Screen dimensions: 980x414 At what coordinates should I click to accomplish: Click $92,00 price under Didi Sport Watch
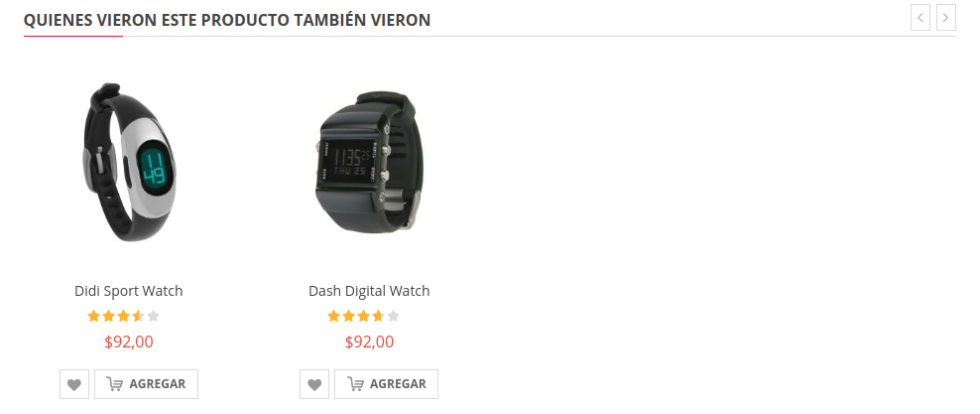(129, 343)
